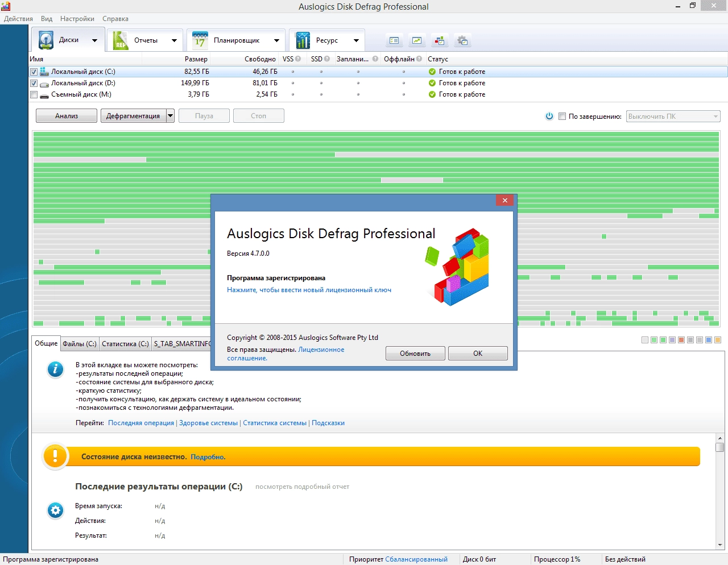Go to Здоровье системы link

coord(208,423)
